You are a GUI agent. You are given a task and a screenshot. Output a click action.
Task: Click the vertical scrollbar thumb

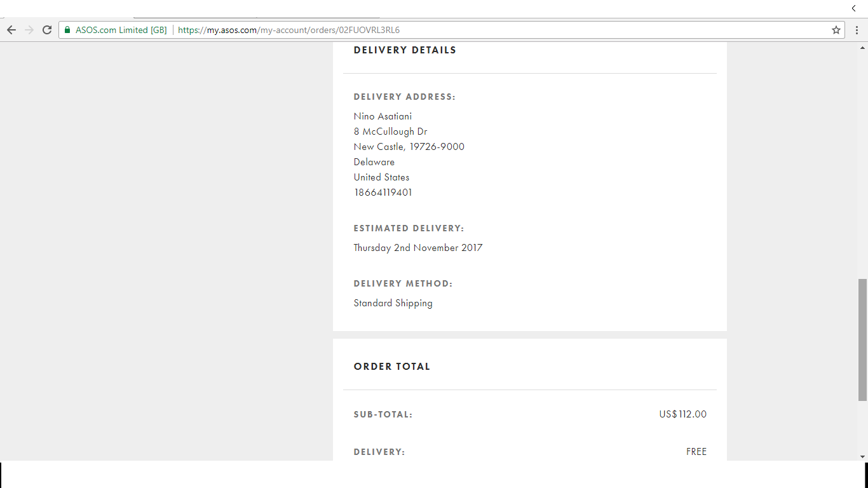point(862,339)
